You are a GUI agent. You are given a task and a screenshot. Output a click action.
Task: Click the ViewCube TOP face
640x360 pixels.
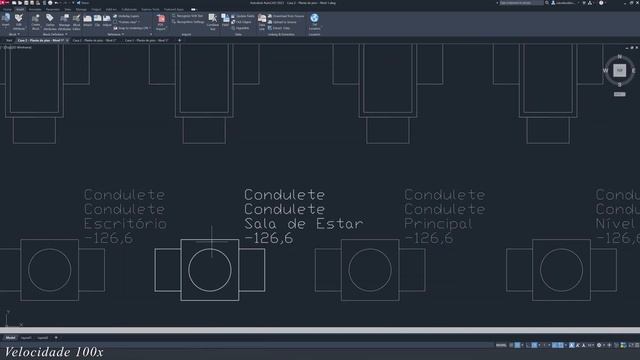coord(619,70)
